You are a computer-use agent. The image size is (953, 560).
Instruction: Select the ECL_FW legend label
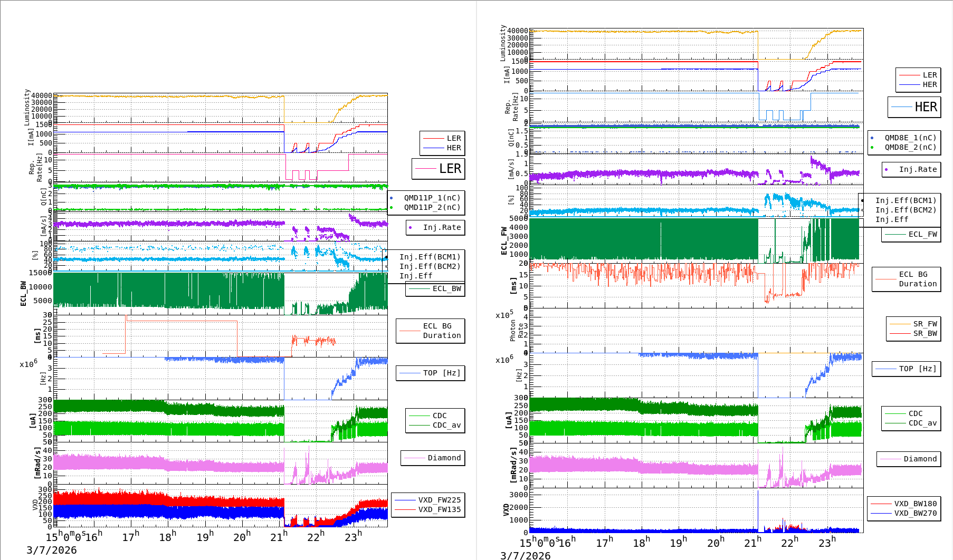pos(922,234)
